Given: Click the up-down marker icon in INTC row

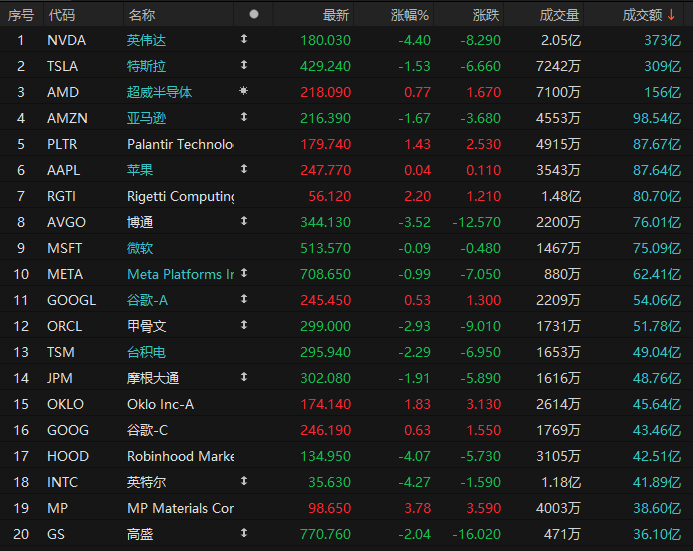Looking at the screenshot, I should (244, 481).
